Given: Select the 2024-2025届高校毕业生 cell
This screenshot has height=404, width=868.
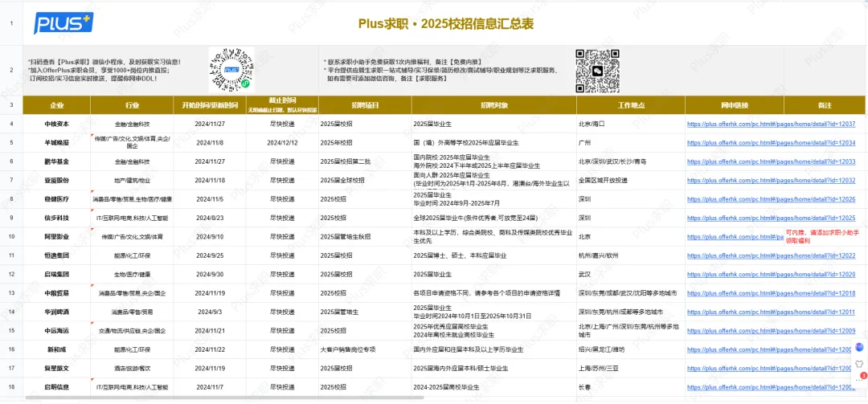Looking at the screenshot, I should click(x=493, y=387).
